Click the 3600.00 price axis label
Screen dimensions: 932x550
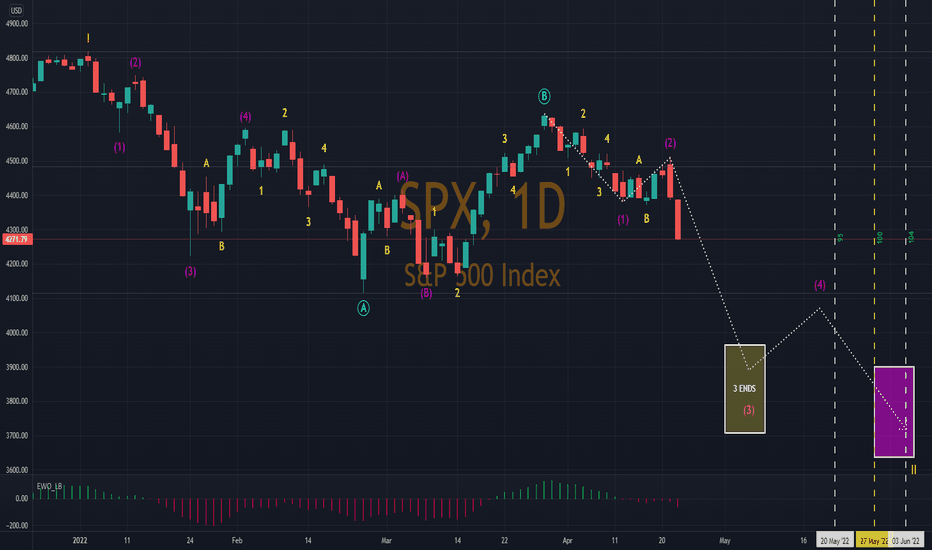click(x=17, y=470)
